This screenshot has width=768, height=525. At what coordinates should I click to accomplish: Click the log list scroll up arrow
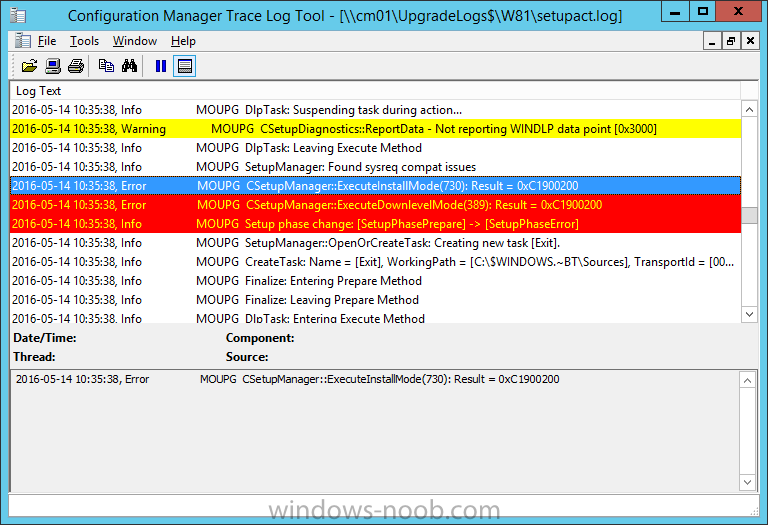point(749,110)
